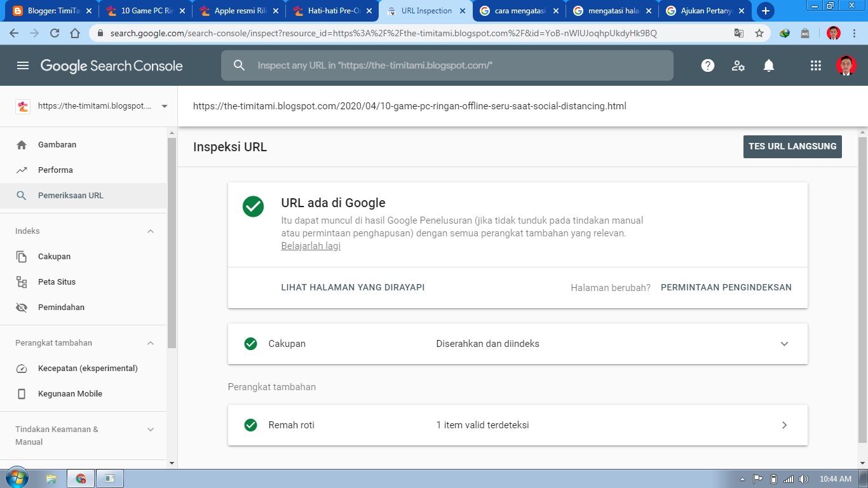Viewport: 868px width, 488px height.
Task: Switch to the Hati-hati Pre-Order tab
Action: click(332, 11)
